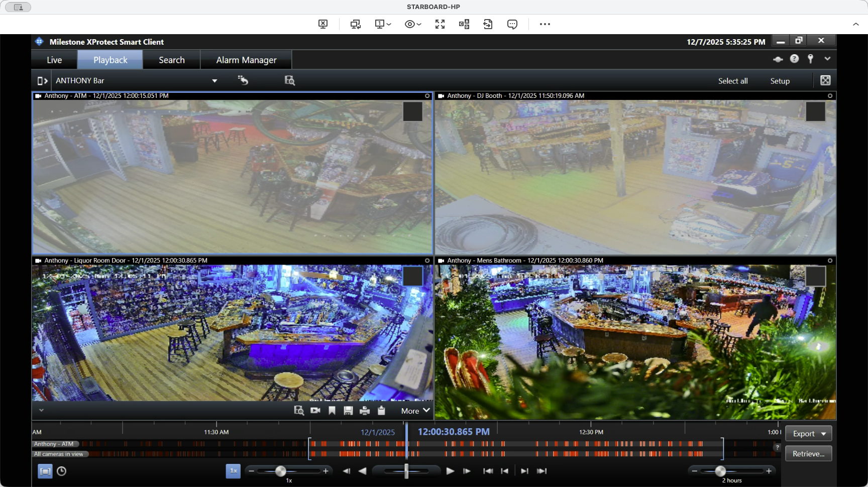Tick the Anthony - DJ Booth selection box
Screen dimensions: 868x487
815,111
